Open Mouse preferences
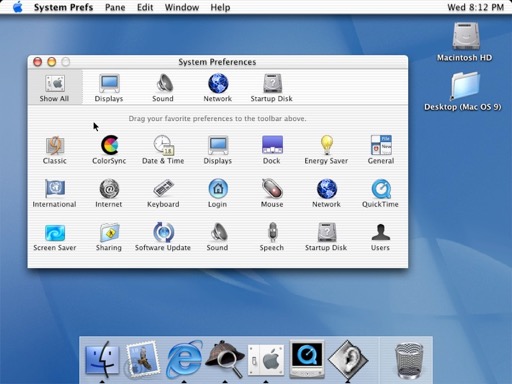 [272, 194]
